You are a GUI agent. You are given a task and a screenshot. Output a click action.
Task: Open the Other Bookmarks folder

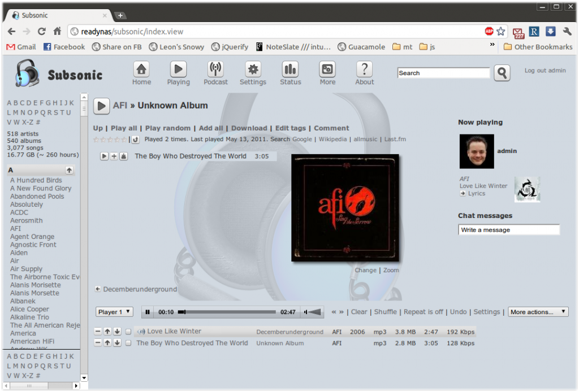click(x=538, y=47)
